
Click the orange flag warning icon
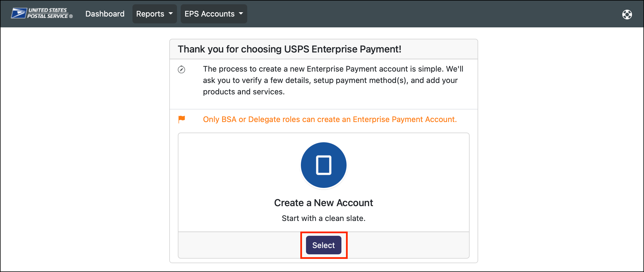(x=182, y=119)
